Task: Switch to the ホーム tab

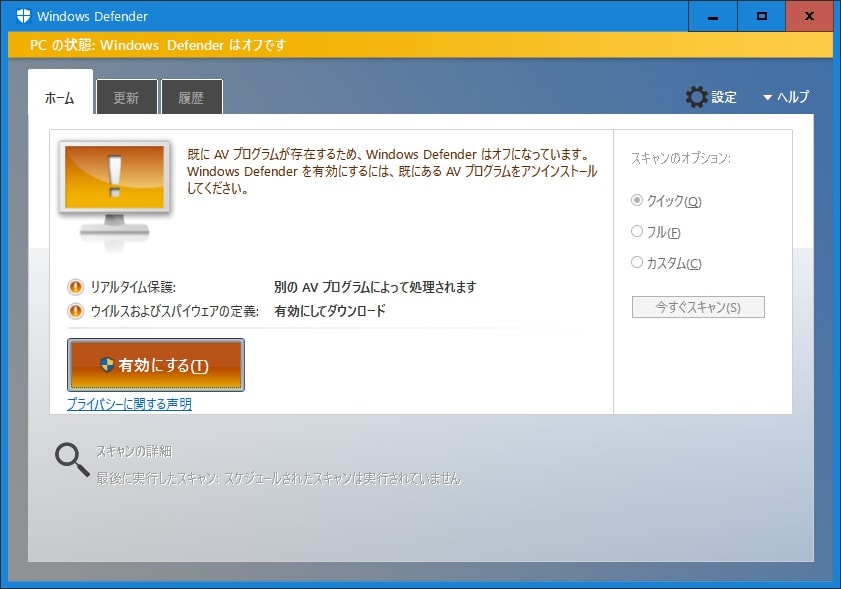Action: (x=60, y=92)
